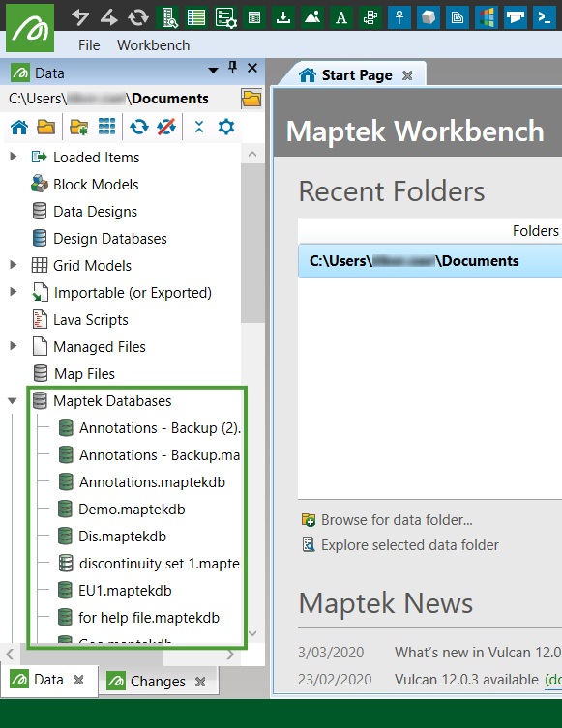Click the circular restart arrows icon in top bar
Viewport: 562px width, 728px height.
click(x=138, y=17)
